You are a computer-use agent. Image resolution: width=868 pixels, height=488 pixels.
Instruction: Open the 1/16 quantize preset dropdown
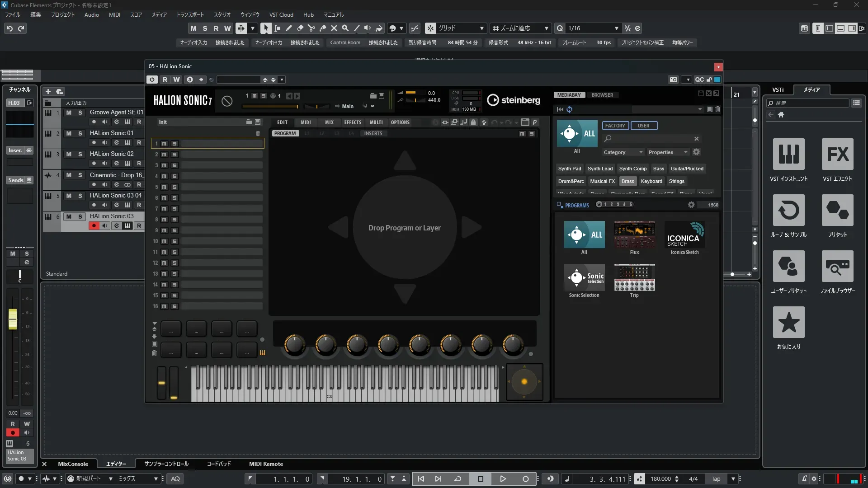[x=616, y=28]
